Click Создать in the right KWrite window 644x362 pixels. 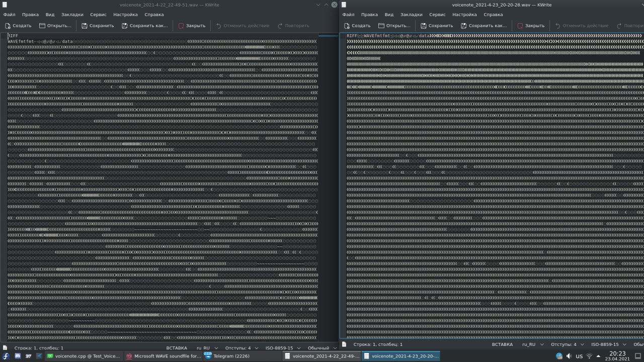(x=357, y=26)
